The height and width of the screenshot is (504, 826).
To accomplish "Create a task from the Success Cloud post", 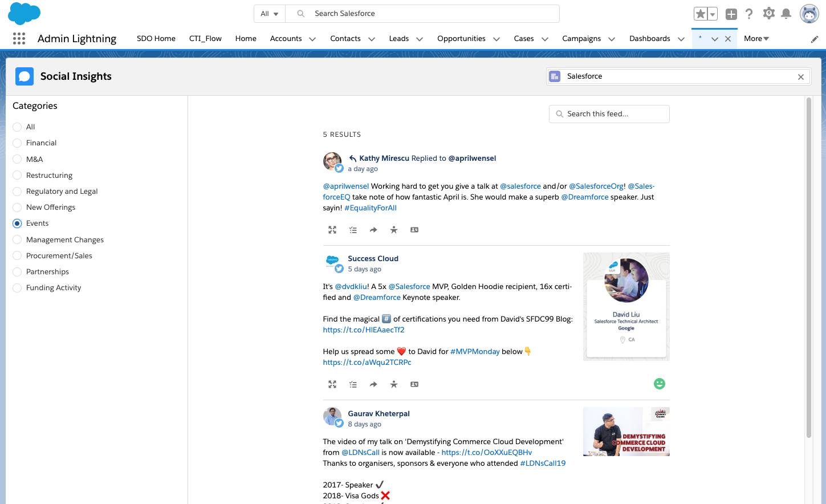I will (x=353, y=384).
